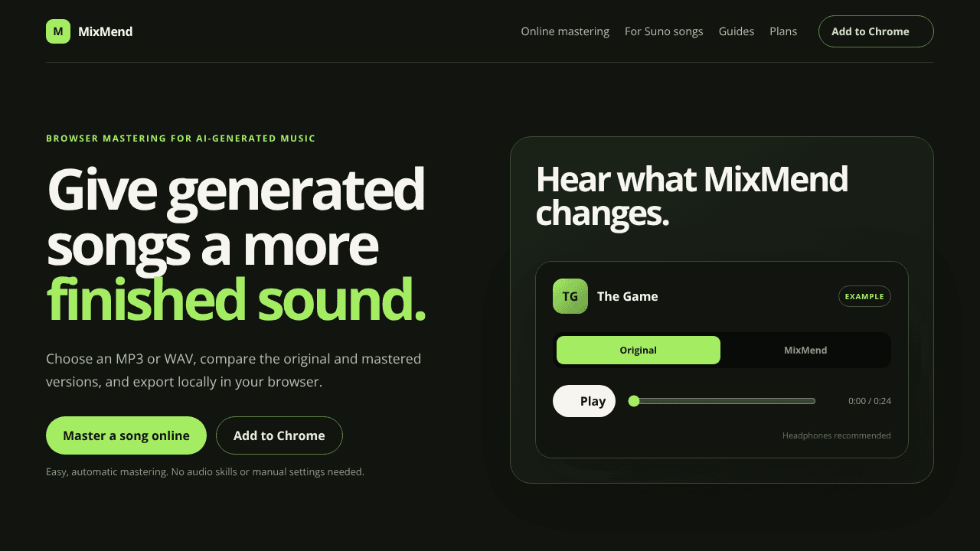This screenshot has width=980, height=551.
Task: Click the 0:00 / 0:24 time display
Action: click(x=870, y=401)
